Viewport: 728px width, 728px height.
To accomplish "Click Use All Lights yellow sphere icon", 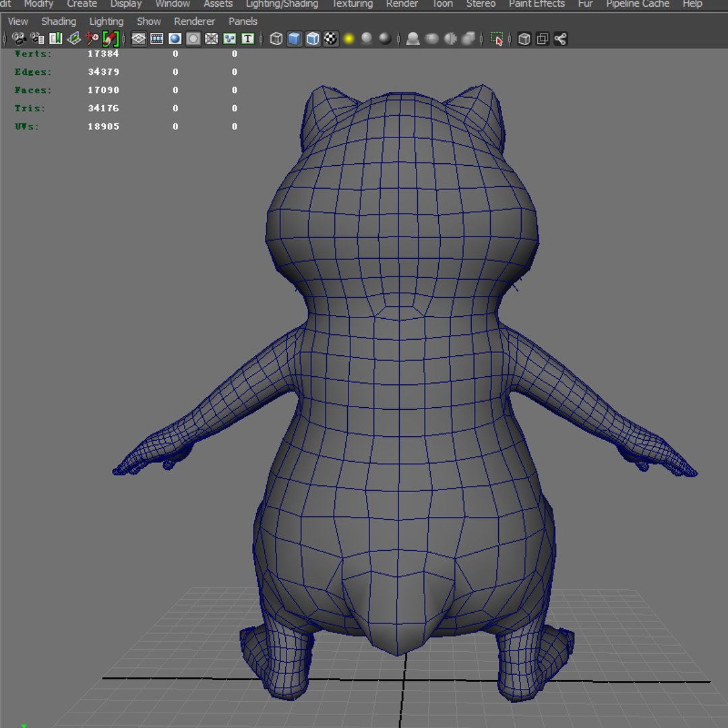I will coord(348,38).
